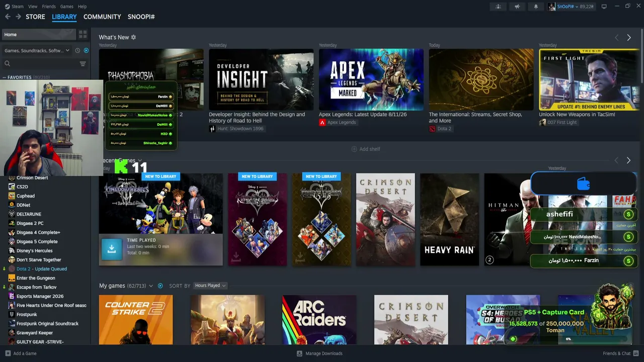Open the What's New settings gear

click(133, 37)
